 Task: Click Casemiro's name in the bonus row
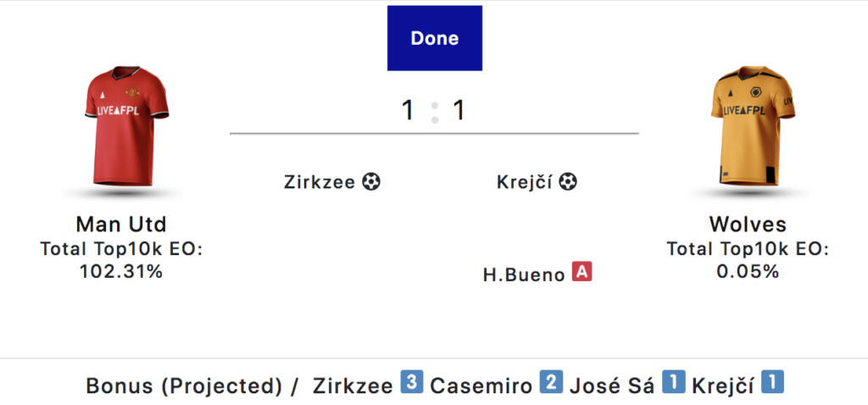click(481, 386)
